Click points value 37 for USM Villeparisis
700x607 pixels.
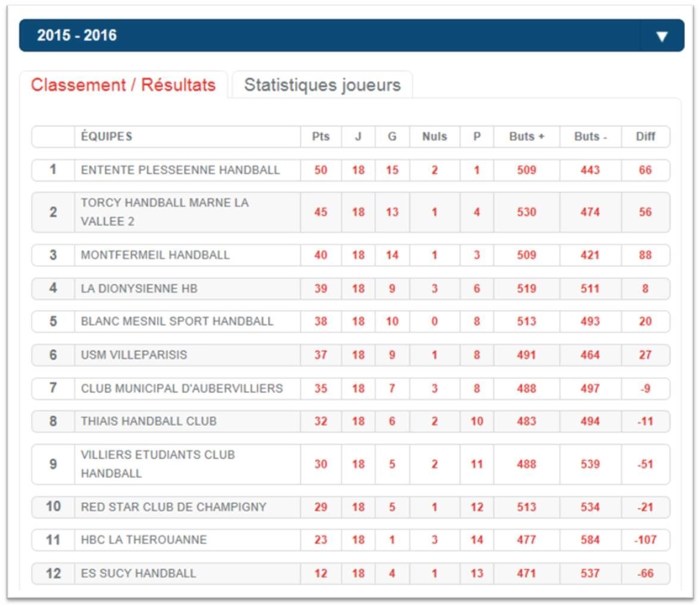point(320,354)
